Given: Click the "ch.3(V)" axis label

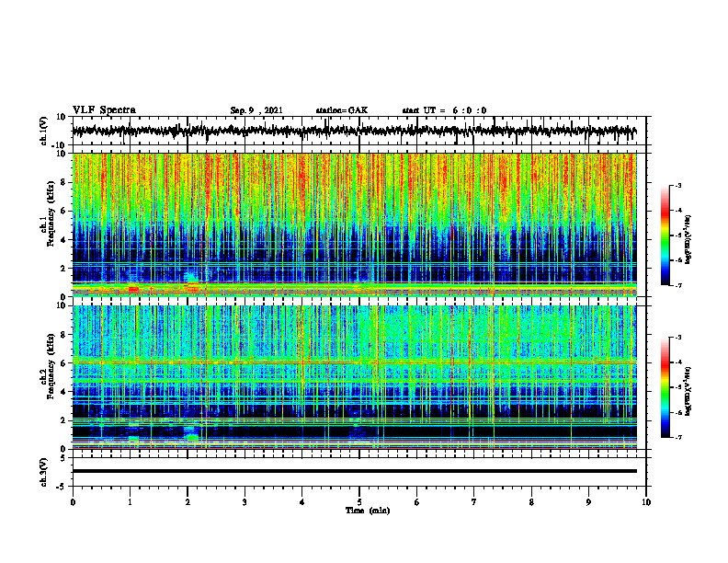Looking at the screenshot, I should pos(44,472).
